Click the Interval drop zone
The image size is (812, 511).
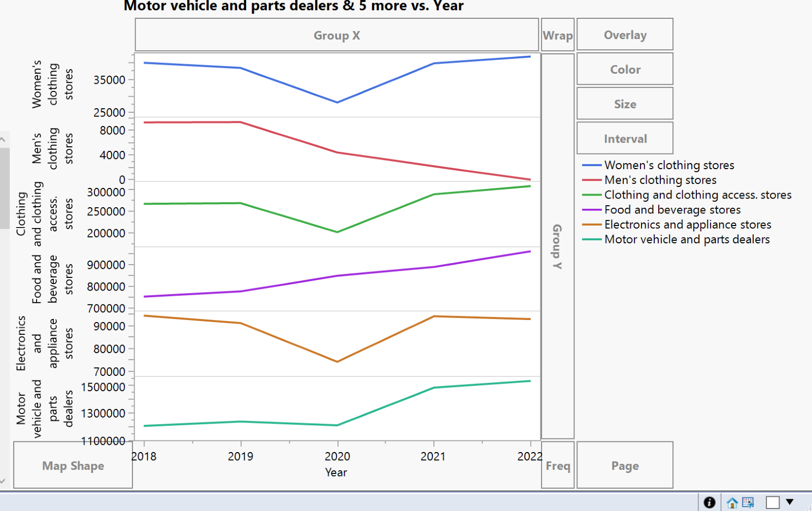coord(625,138)
